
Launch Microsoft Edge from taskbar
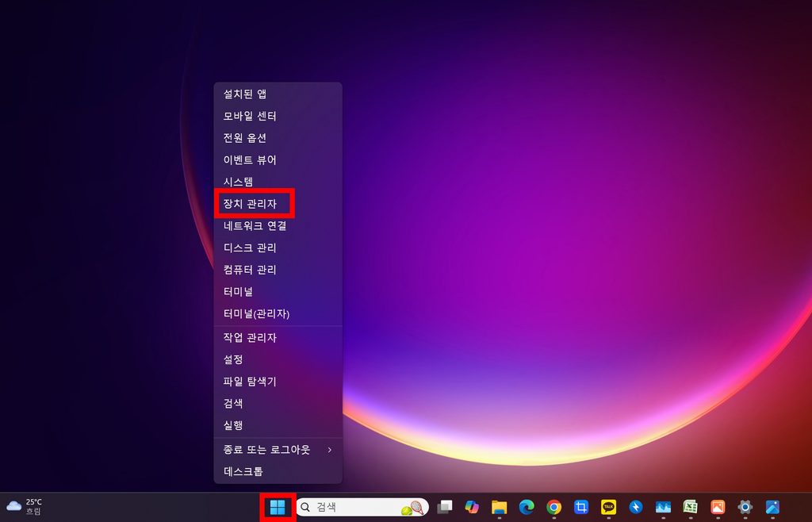click(x=527, y=507)
